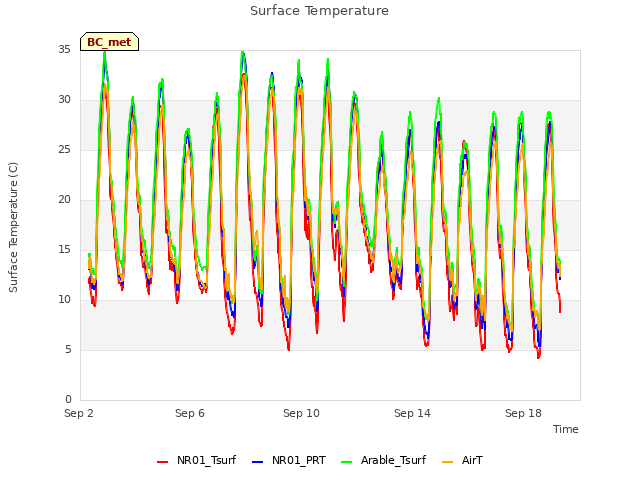
Task: Click the Sep 6 x-axis label
Action: [x=190, y=413]
